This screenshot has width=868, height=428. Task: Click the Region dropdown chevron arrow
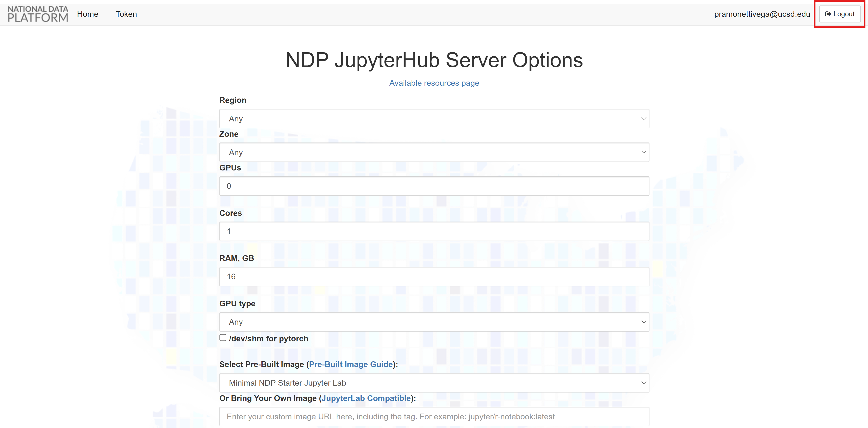point(643,118)
